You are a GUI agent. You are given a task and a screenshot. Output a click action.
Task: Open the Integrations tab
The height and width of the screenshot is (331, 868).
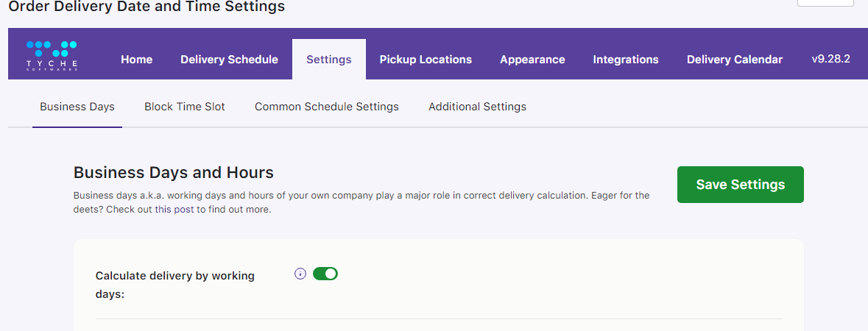click(x=626, y=60)
